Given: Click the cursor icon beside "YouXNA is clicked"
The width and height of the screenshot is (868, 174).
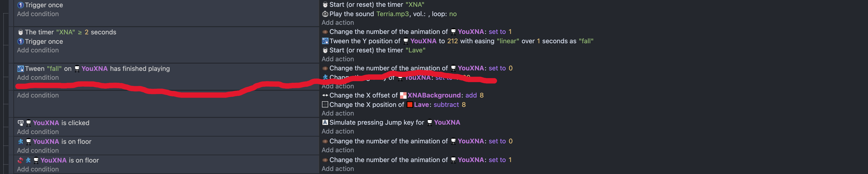Looking at the screenshot, I should (21, 123).
